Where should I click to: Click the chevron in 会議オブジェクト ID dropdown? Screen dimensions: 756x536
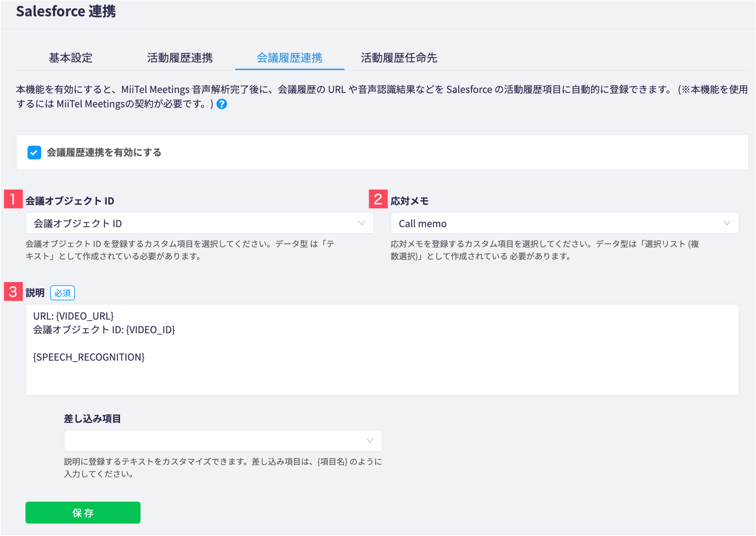(362, 223)
